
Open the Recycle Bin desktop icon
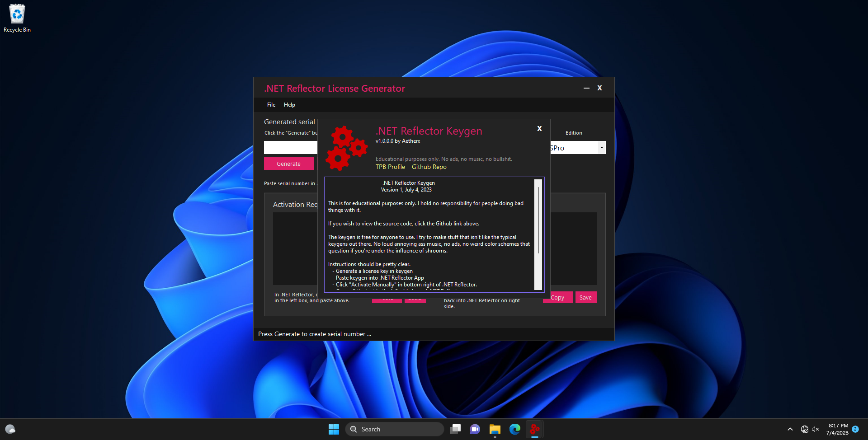point(17,18)
